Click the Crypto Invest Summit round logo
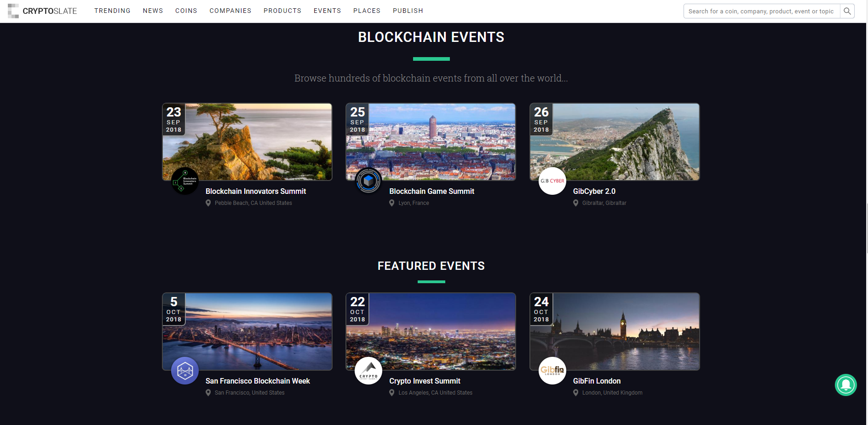Image resolution: width=868 pixels, height=425 pixels. (368, 371)
